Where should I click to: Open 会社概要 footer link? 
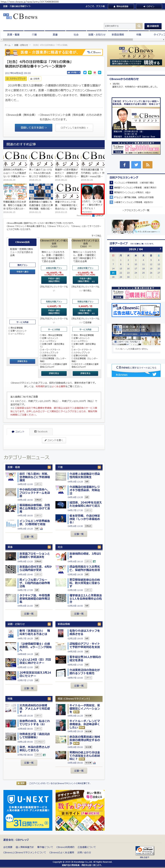8,847
